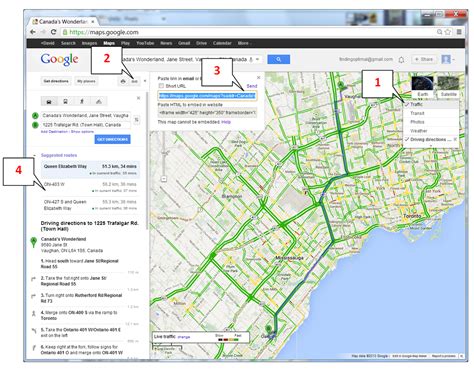Bookmark this page with the star icon
This screenshot has width=474, height=370.
(x=448, y=32)
